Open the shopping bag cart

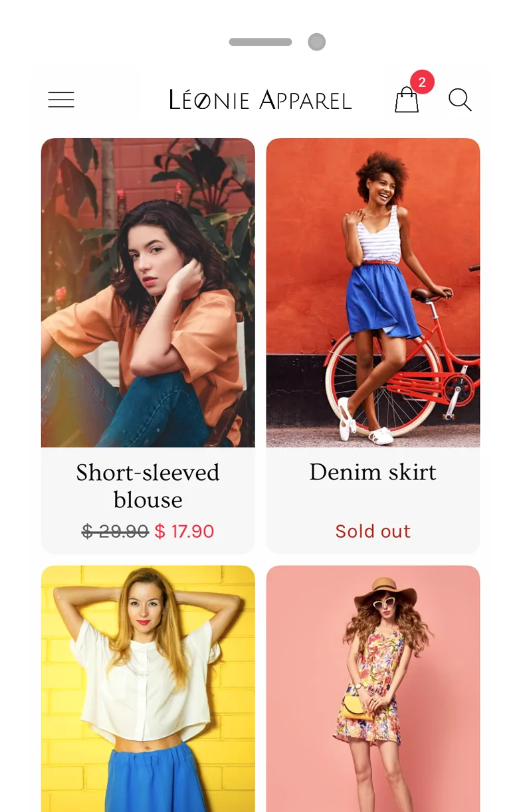pos(407,101)
